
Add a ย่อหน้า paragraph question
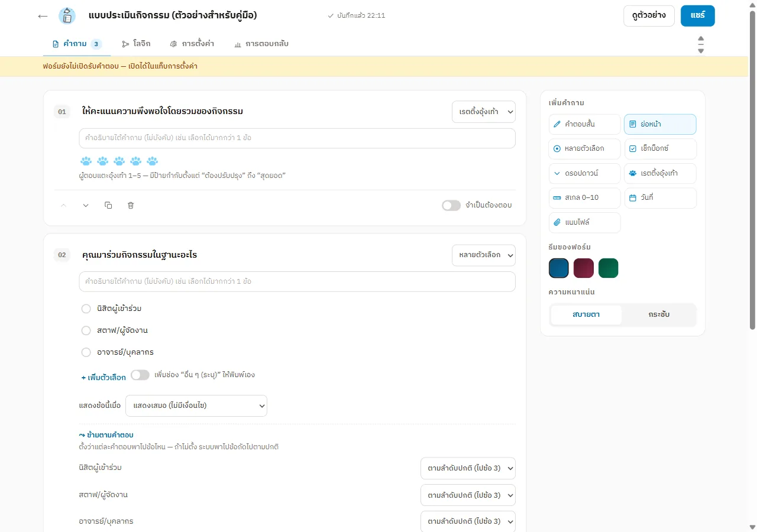point(660,124)
